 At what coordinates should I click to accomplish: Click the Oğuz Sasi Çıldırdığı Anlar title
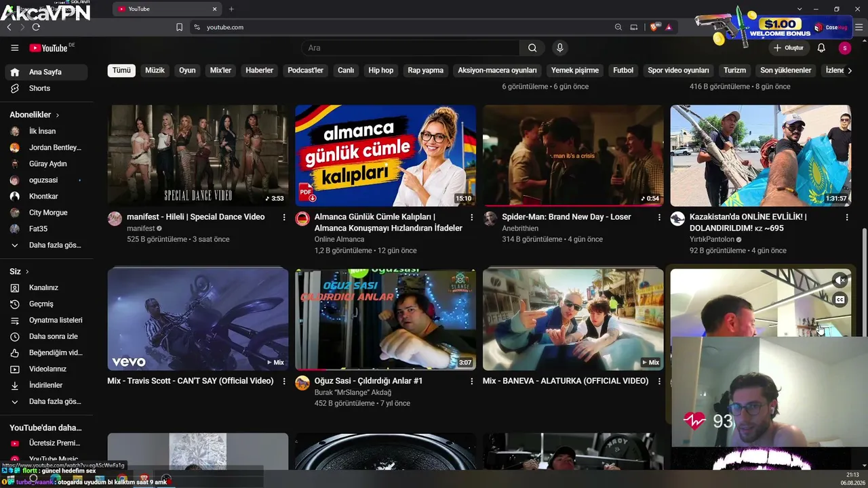tap(368, 381)
